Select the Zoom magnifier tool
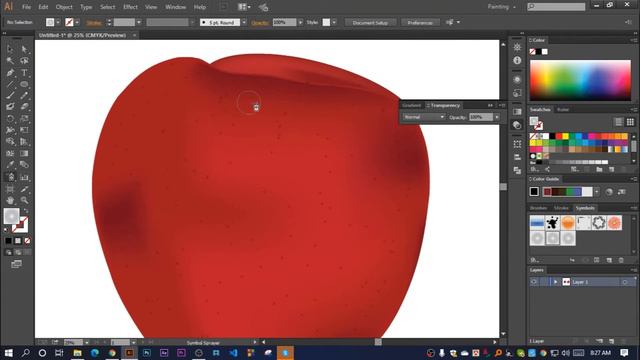Image resolution: width=640 pixels, height=360 pixels. point(24,200)
